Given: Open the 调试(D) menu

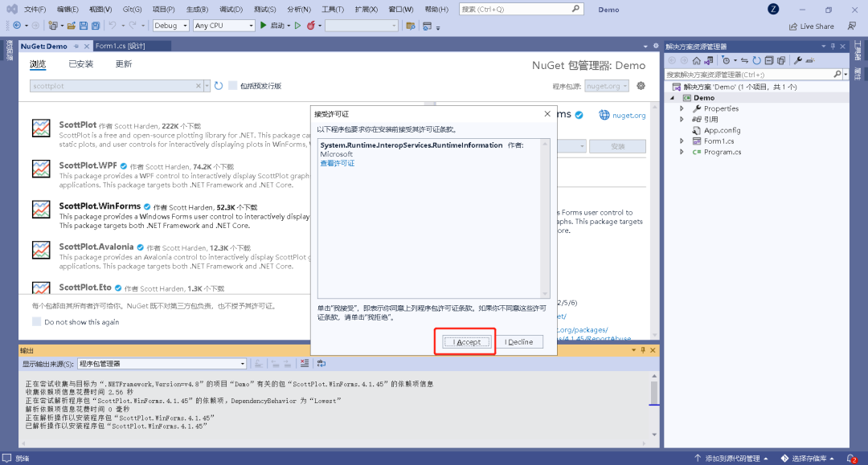Looking at the screenshot, I should coord(231,9).
